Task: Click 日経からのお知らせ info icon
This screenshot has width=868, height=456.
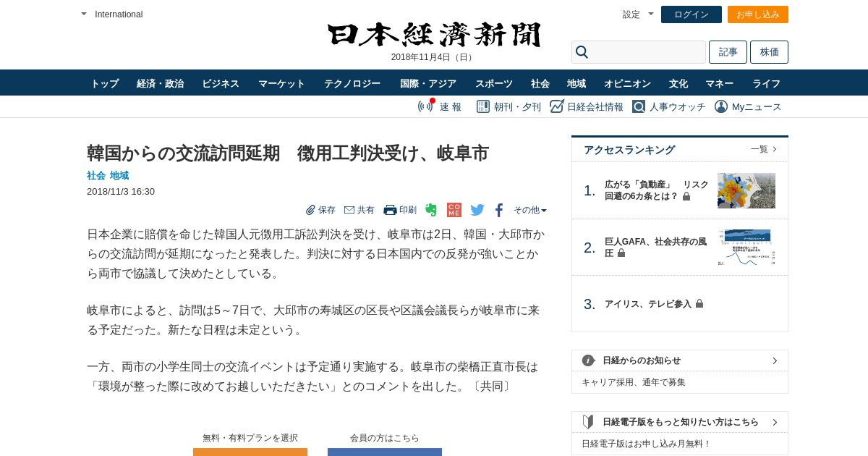Action: (x=588, y=360)
